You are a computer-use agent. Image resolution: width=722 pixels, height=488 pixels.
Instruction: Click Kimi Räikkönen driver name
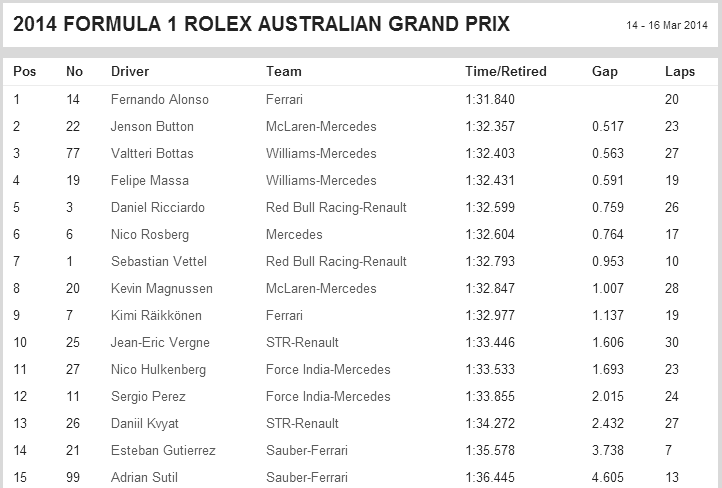click(x=156, y=315)
